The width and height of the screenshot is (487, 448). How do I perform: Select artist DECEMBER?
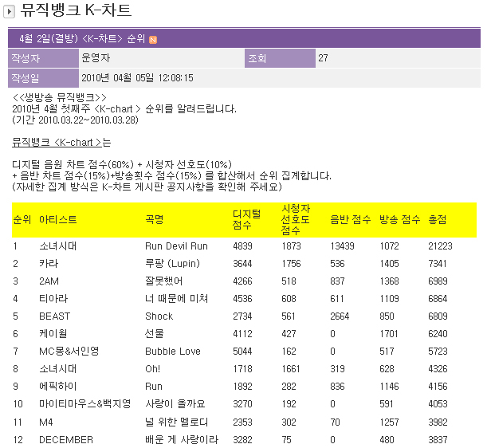coord(66,439)
